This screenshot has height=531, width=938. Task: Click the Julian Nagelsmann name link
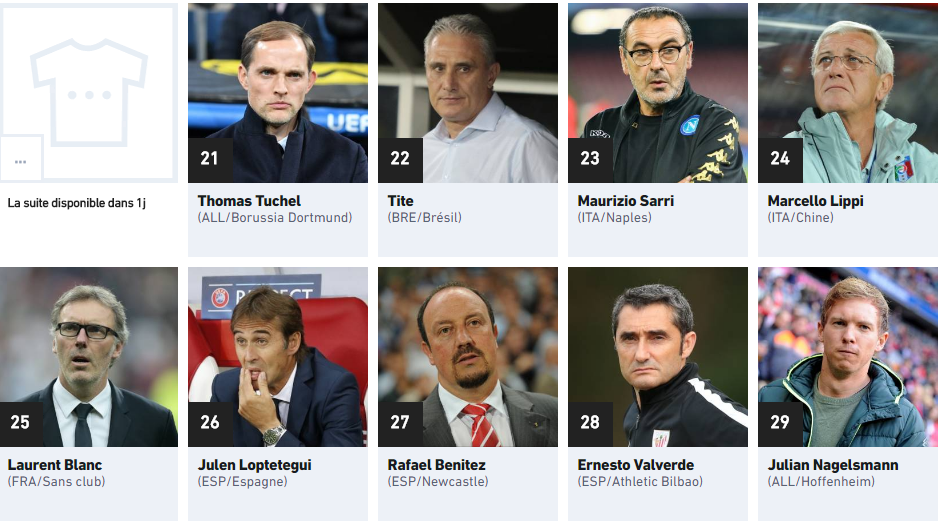[x=833, y=465]
